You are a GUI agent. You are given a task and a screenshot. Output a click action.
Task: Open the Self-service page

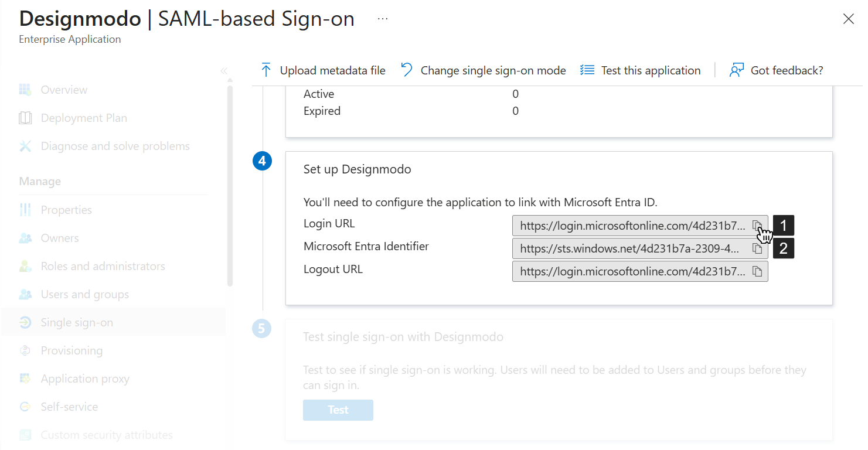pos(69,407)
